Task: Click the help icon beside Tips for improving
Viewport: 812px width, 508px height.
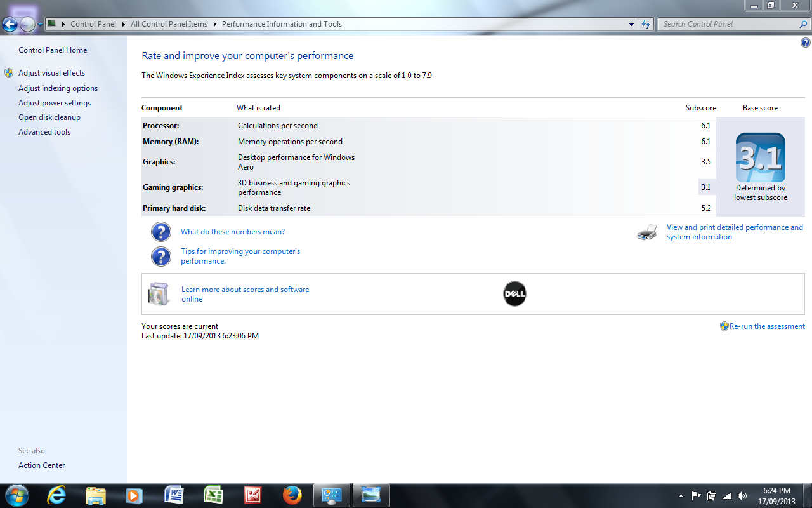Action: 161,257
